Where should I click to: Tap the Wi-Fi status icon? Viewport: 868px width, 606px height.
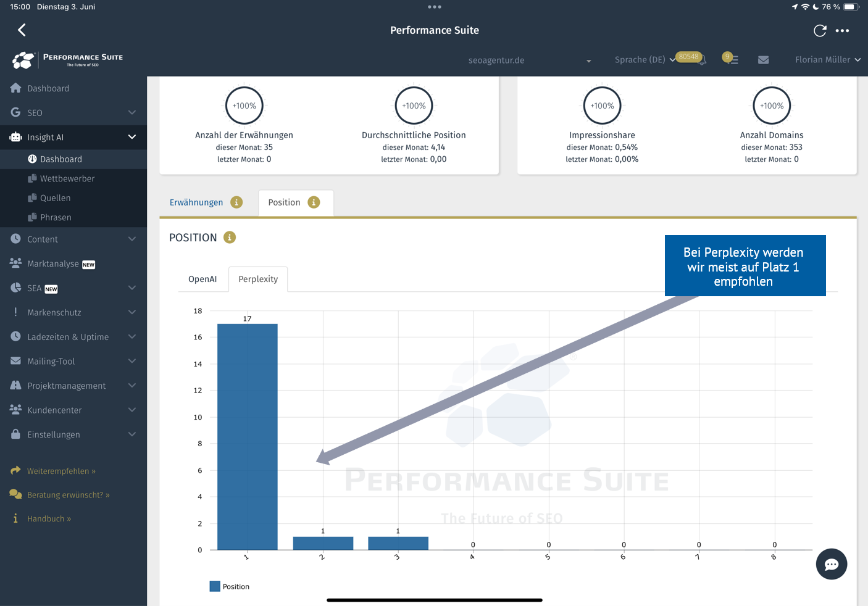[805, 7]
